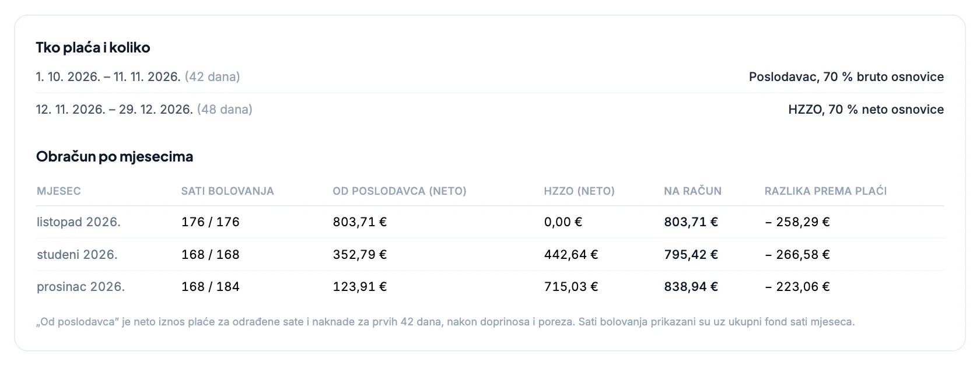Click the RAZLIKA PREMA PLAĆI column header
This screenshot has height=365, width=980.
pyautogui.click(x=825, y=191)
